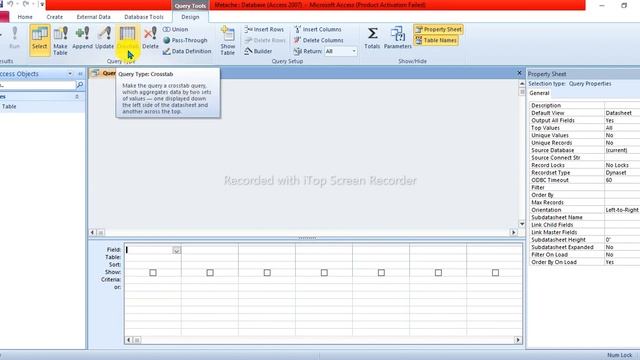Delete Columns from the design grid
Viewport: 640px width, 360px height.
318,40
